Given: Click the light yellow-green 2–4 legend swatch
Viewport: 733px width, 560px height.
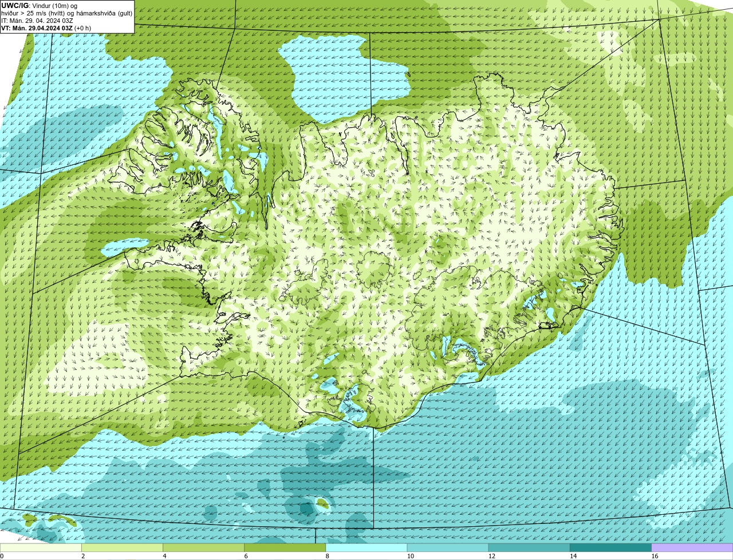Looking at the screenshot, I should click(122, 547).
